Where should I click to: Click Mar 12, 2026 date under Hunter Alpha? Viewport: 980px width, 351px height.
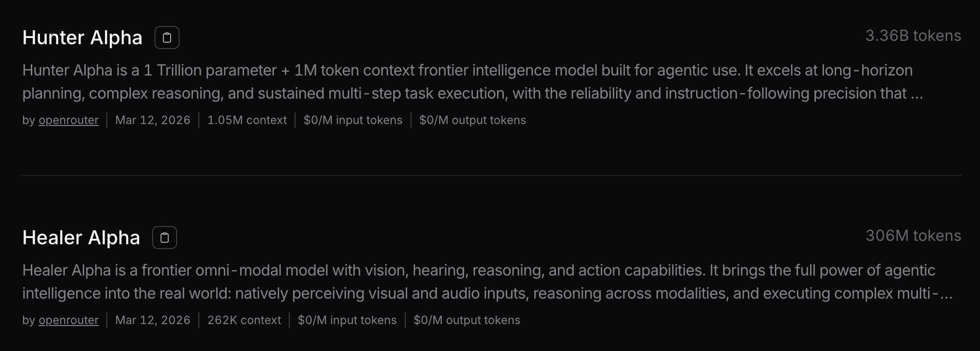[153, 120]
